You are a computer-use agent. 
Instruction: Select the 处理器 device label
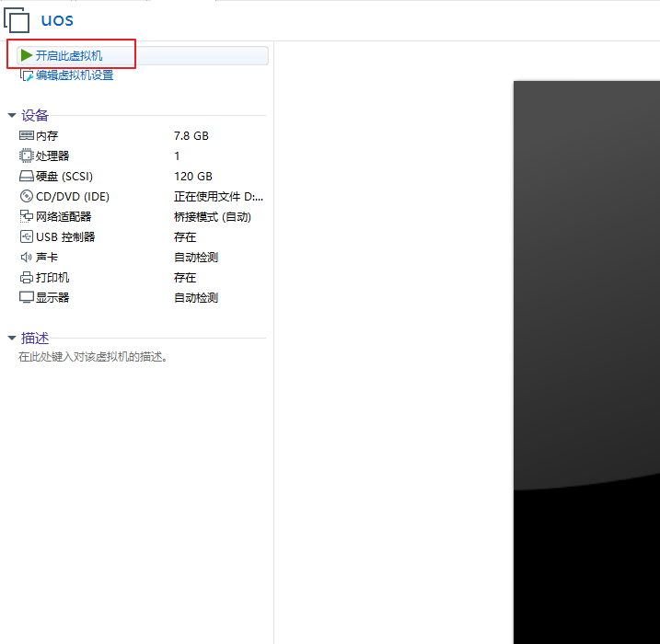(x=52, y=156)
